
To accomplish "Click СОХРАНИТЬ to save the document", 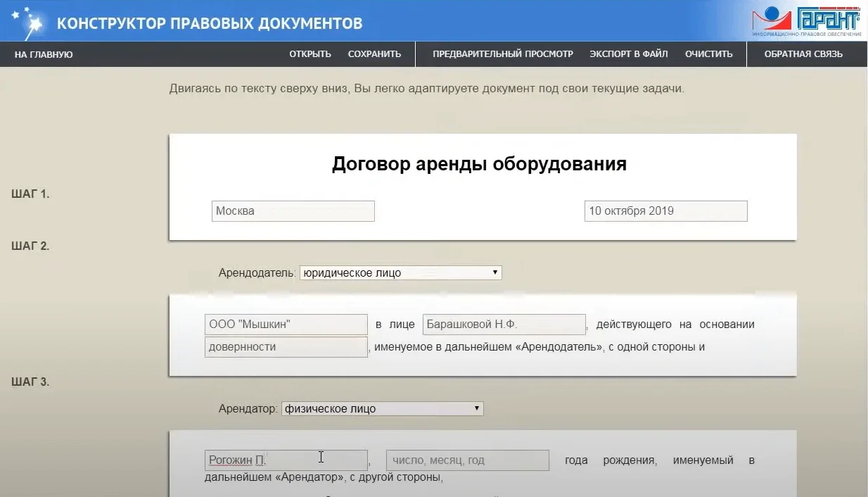I will point(374,54).
